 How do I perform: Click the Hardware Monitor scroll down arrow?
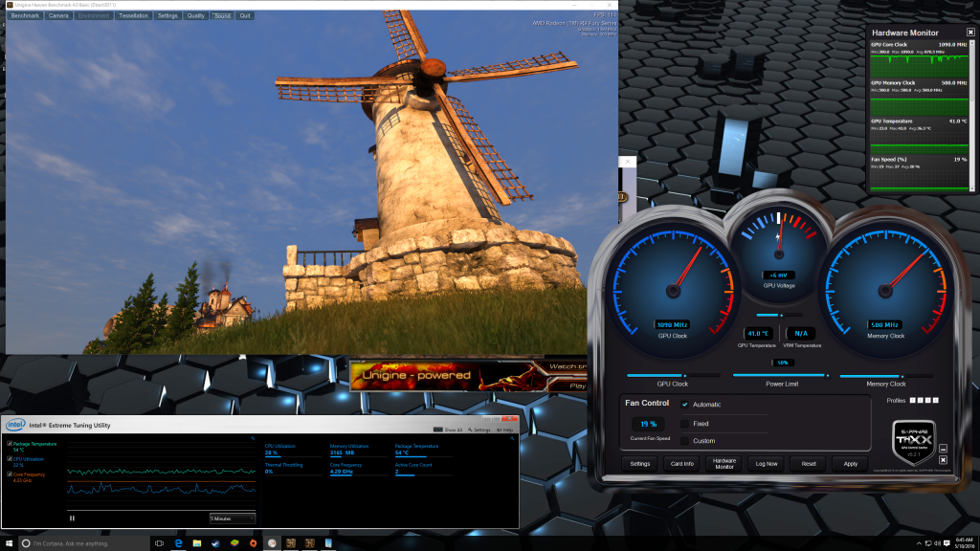coord(971,187)
